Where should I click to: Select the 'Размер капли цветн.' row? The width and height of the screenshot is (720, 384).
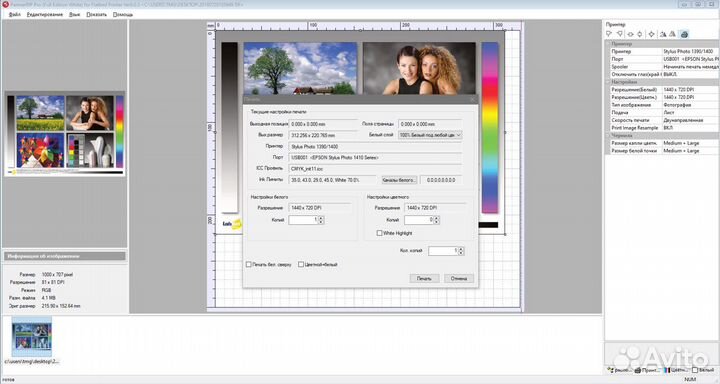(664, 143)
